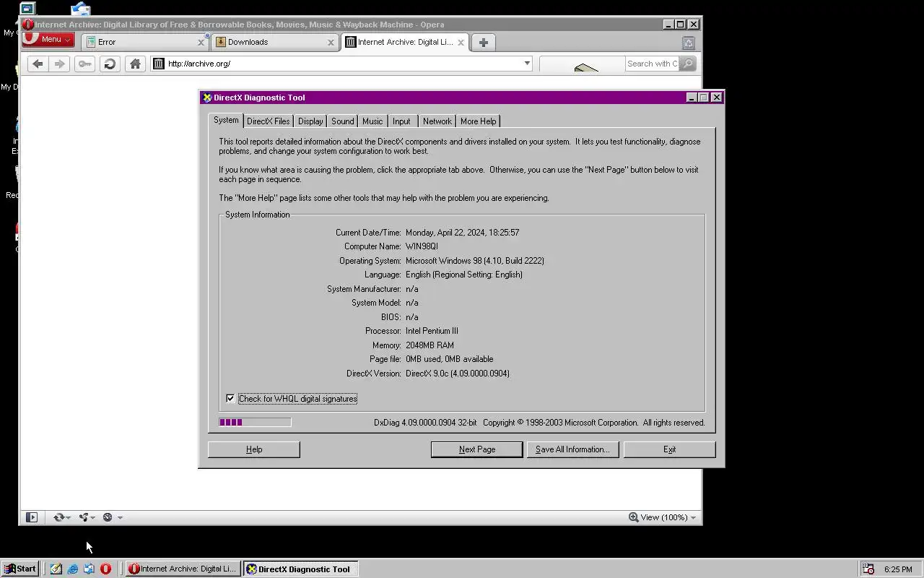Close the Error tab
The image size is (924, 578).
(x=201, y=43)
